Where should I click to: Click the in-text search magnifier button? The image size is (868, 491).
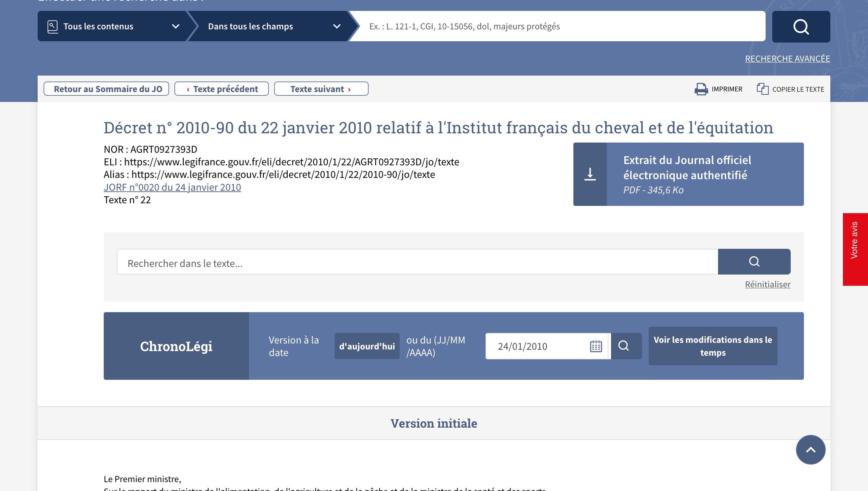[754, 262]
